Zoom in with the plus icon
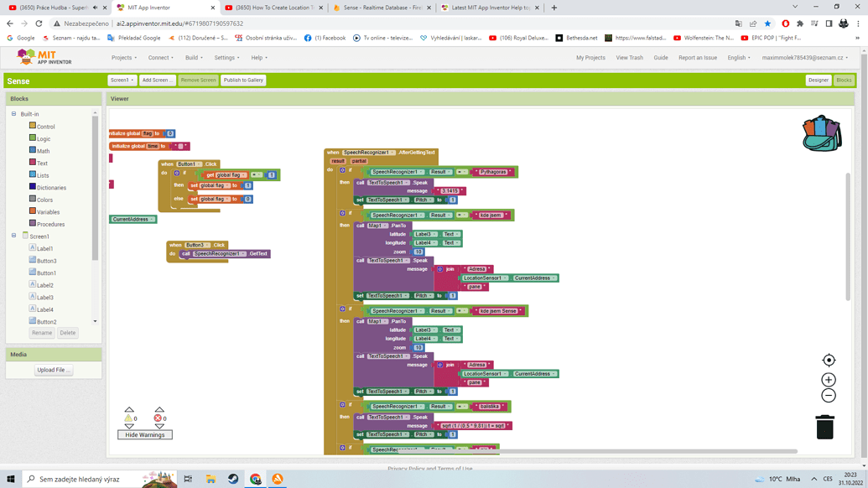The height and width of the screenshot is (488, 868). (x=829, y=380)
